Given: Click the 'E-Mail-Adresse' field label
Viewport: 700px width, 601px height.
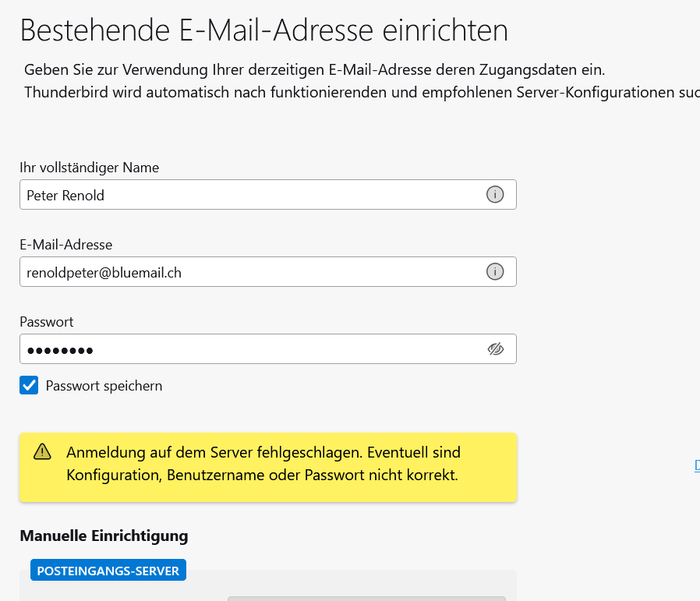Looking at the screenshot, I should click(66, 245).
